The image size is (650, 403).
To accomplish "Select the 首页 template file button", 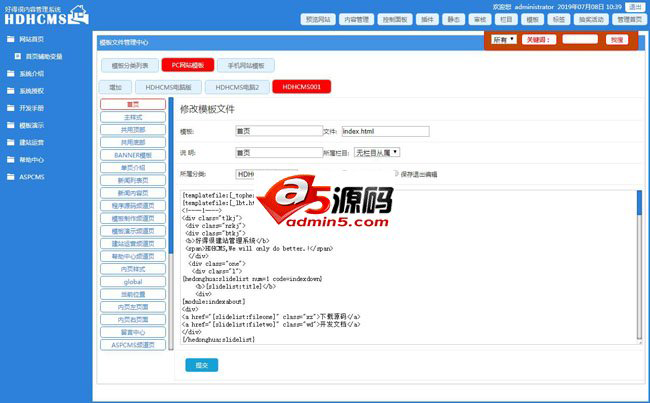I will pyautogui.click(x=133, y=104).
